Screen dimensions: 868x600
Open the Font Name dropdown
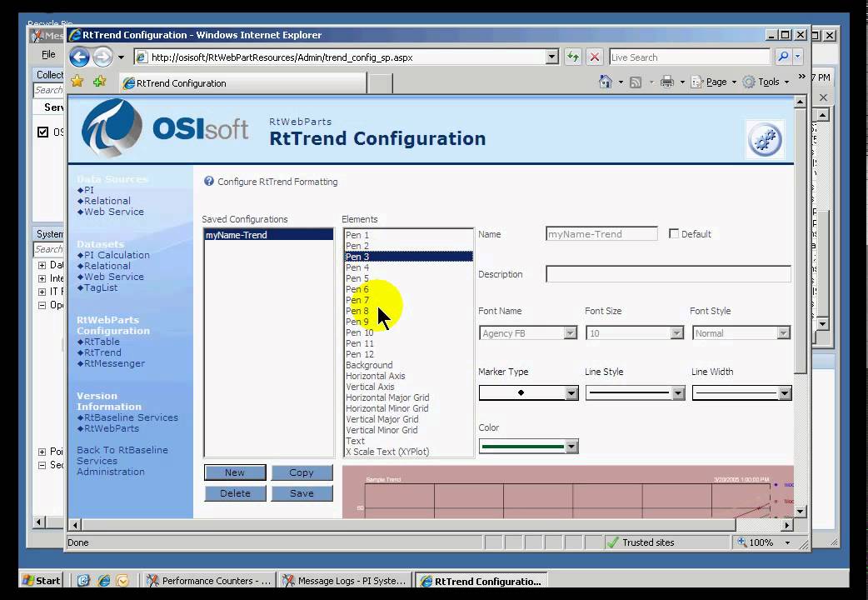pos(570,333)
